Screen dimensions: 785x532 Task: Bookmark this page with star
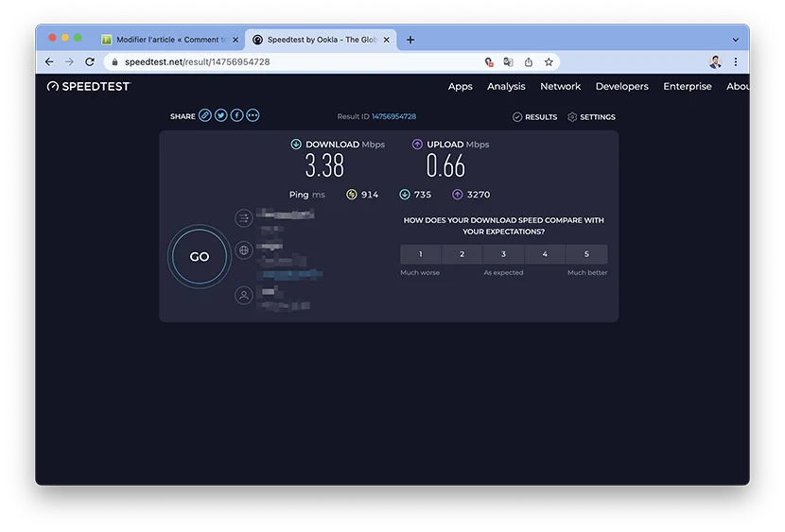pyautogui.click(x=549, y=62)
